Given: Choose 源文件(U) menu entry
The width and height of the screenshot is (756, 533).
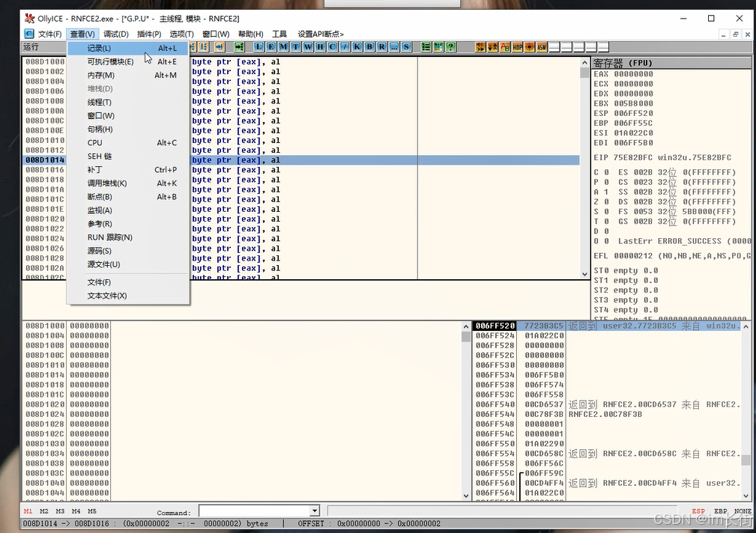Looking at the screenshot, I should (128, 264).
